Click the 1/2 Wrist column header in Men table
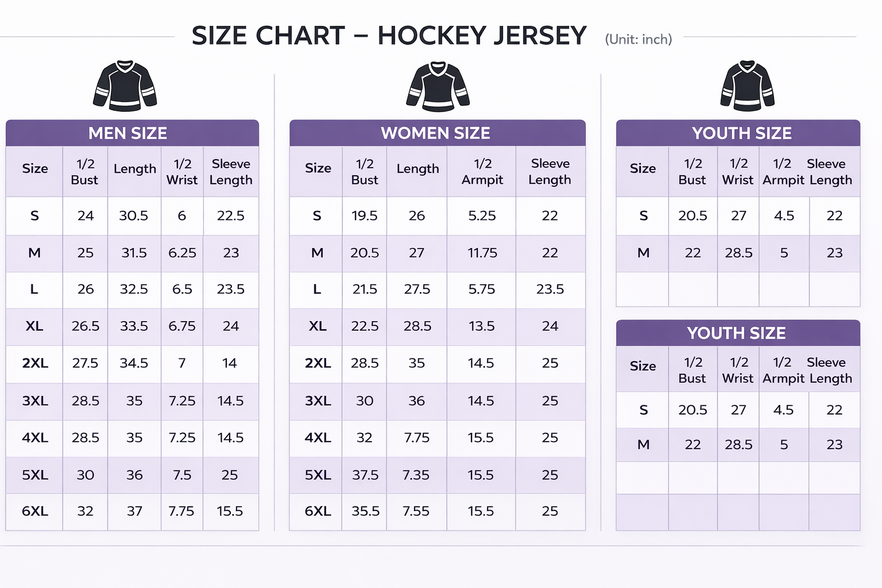Image resolution: width=882 pixels, height=588 pixels. click(x=182, y=172)
